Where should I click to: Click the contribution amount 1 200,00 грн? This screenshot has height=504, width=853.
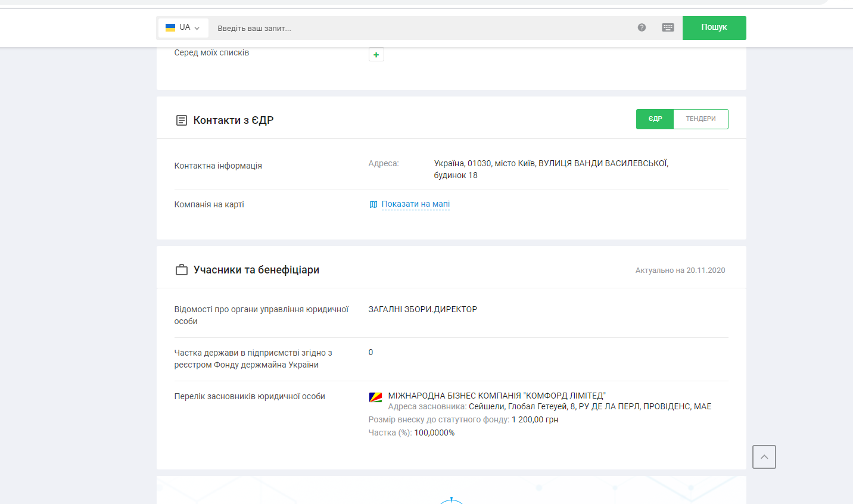tap(535, 419)
